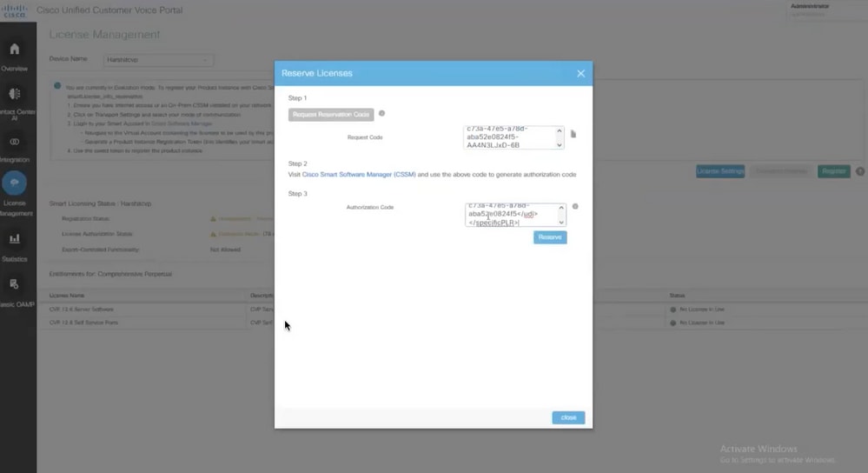This screenshot has height=473, width=868.
Task: Click Smart Software Manager link in background
Action: 182,123
